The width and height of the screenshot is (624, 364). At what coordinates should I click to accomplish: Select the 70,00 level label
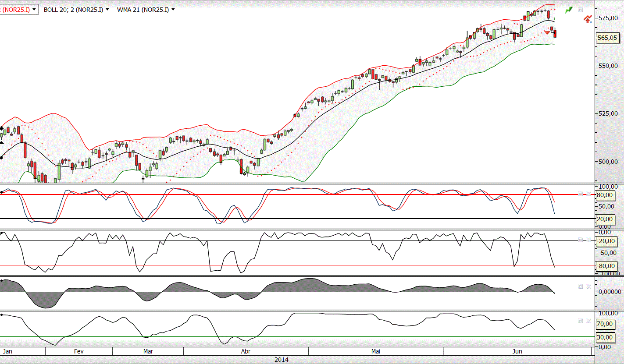coord(606,324)
